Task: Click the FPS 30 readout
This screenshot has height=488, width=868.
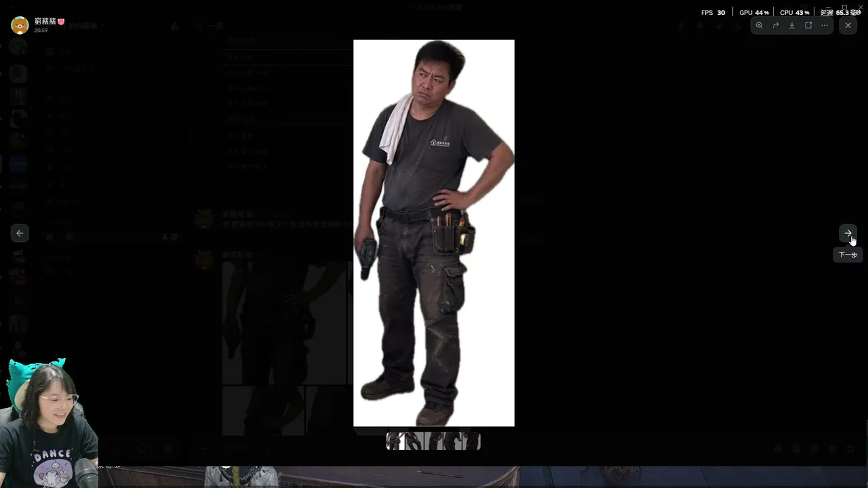Action: 713,13
